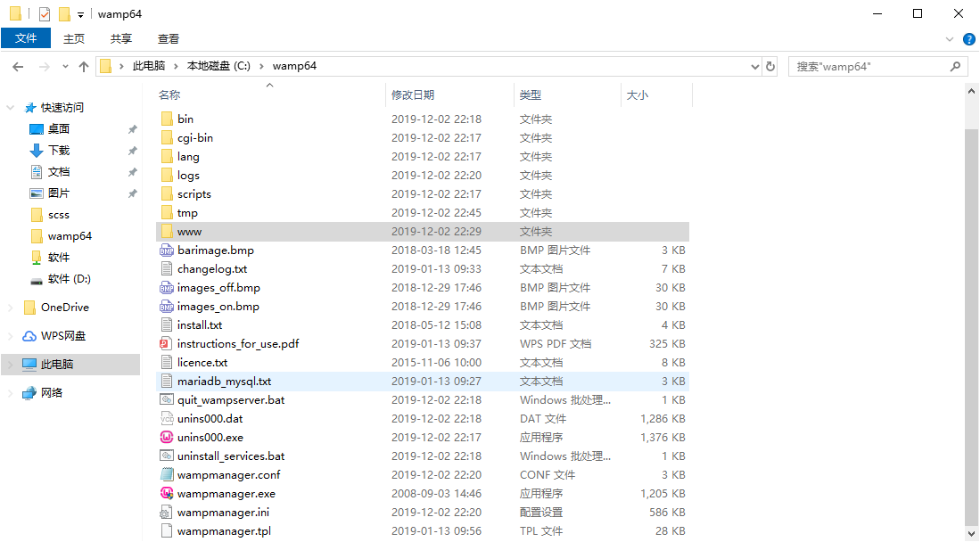Expand the ribbon with the chevron

click(950, 38)
